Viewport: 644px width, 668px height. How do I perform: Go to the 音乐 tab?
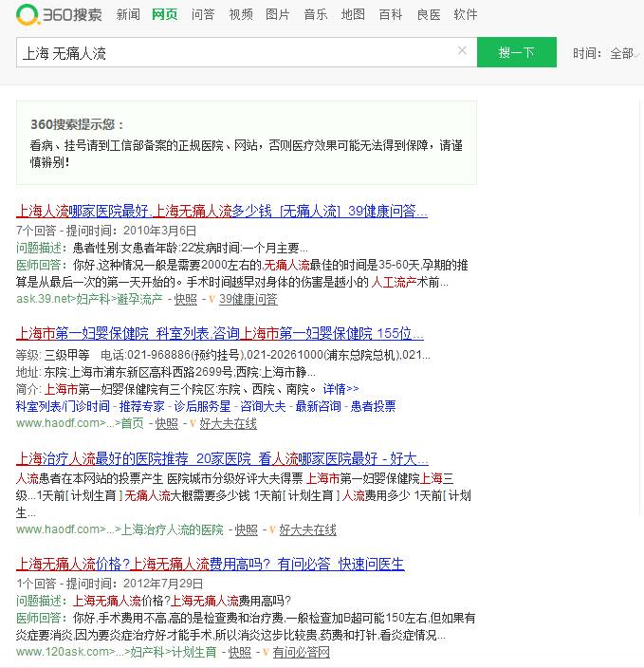click(x=316, y=15)
